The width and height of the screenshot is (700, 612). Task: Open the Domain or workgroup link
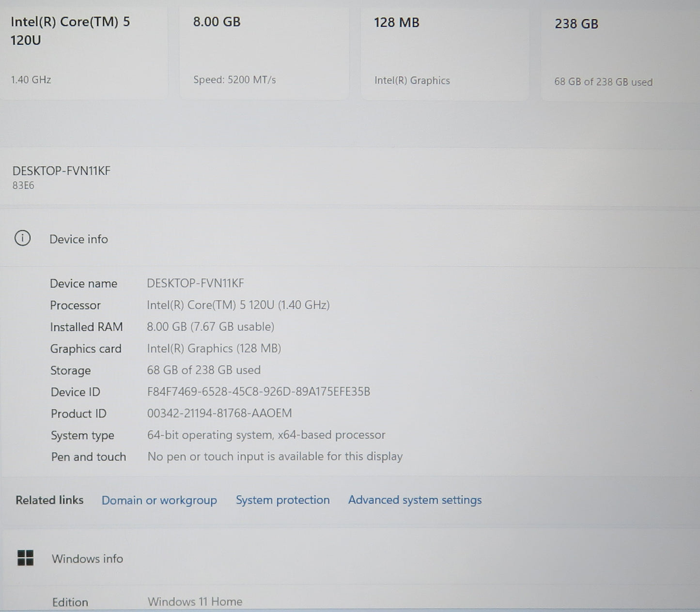click(x=159, y=500)
